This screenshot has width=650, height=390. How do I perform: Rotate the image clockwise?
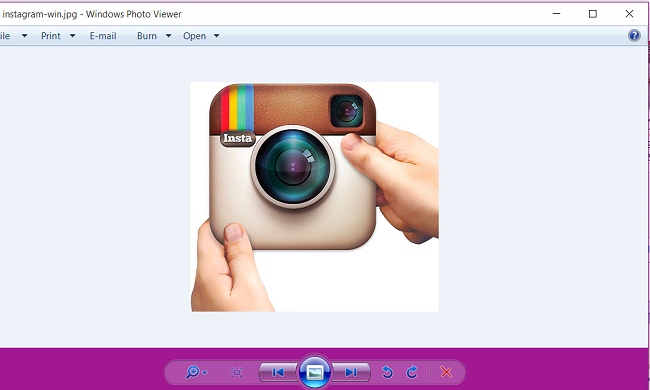[x=412, y=372]
